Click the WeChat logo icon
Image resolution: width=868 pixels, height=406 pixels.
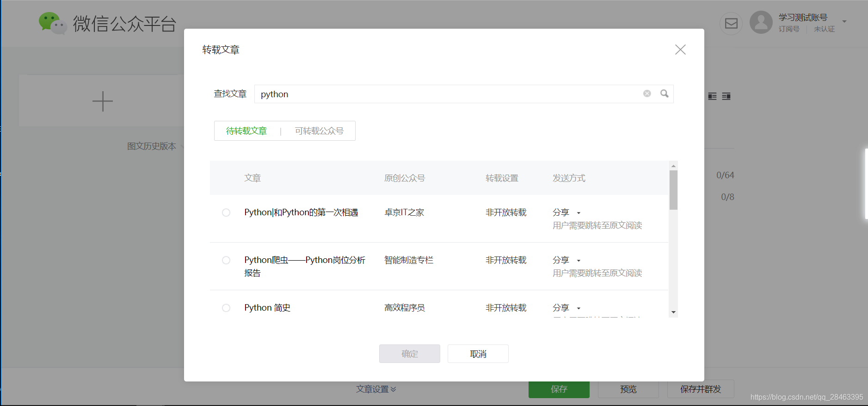[x=53, y=23]
